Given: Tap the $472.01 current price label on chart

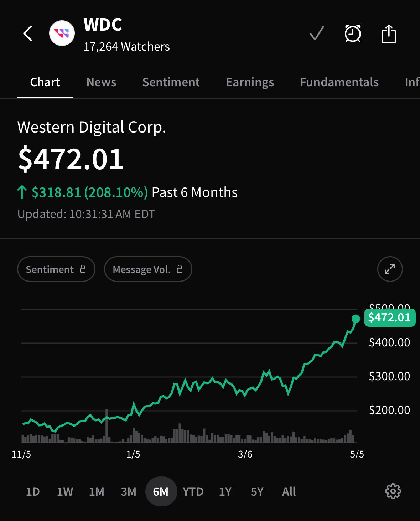Looking at the screenshot, I should [x=390, y=318].
